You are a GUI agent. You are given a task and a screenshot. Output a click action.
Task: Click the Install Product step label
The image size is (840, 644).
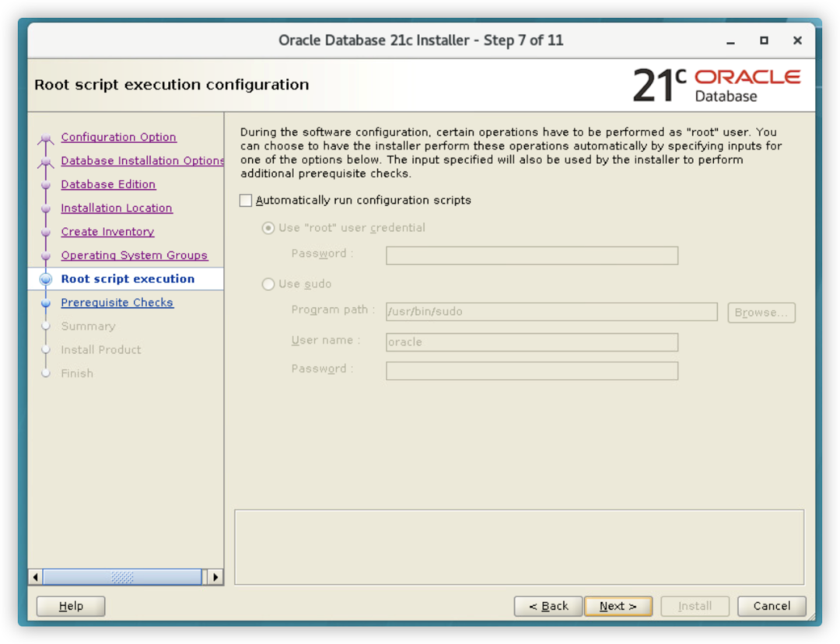[100, 349]
